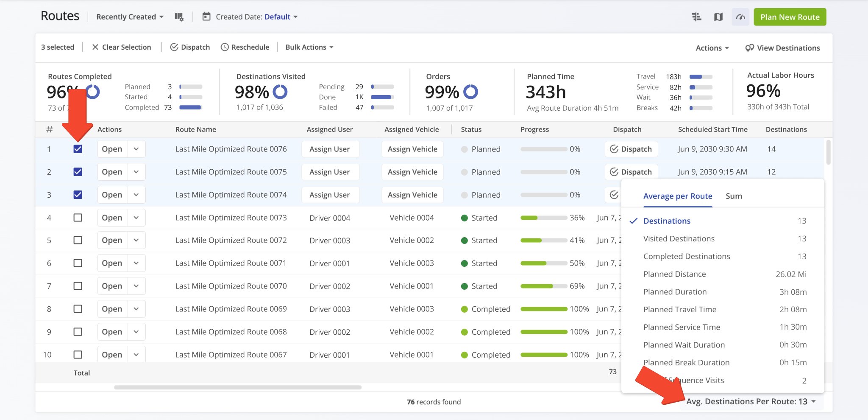Click Dispatch for Route 0075
Screen dimensions: 868x420
click(x=631, y=172)
